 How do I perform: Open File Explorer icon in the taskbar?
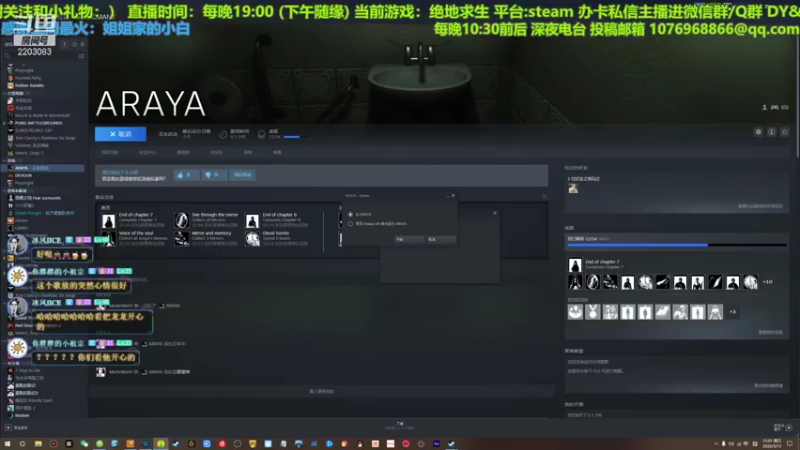38,444
